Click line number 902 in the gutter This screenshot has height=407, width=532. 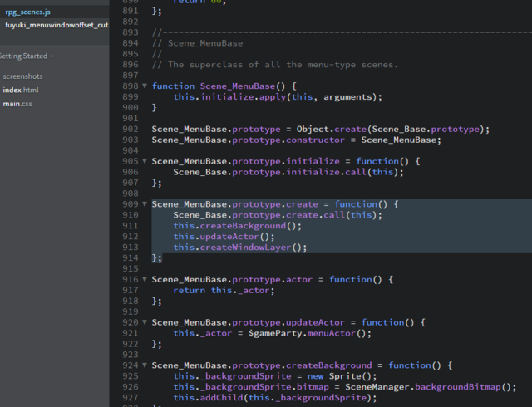(x=131, y=130)
